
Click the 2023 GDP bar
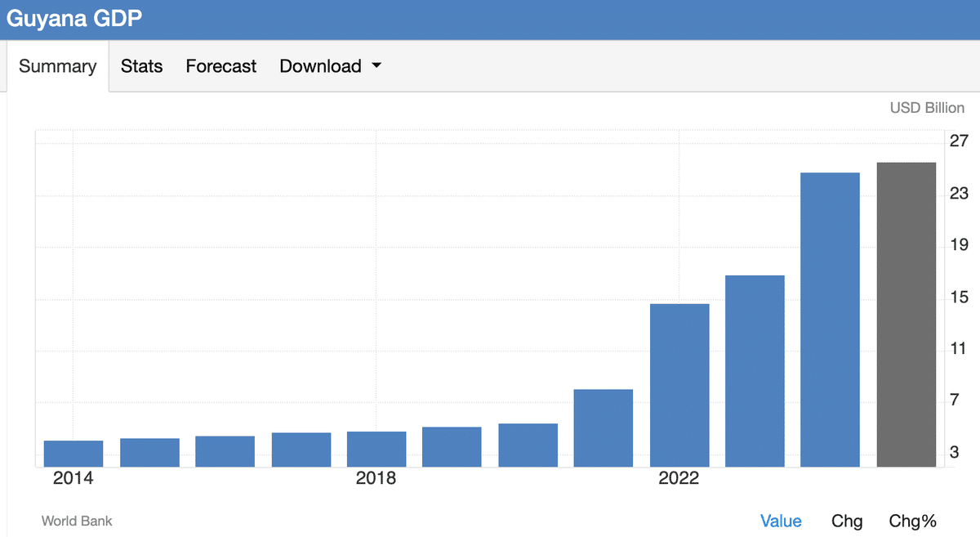click(755, 371)
